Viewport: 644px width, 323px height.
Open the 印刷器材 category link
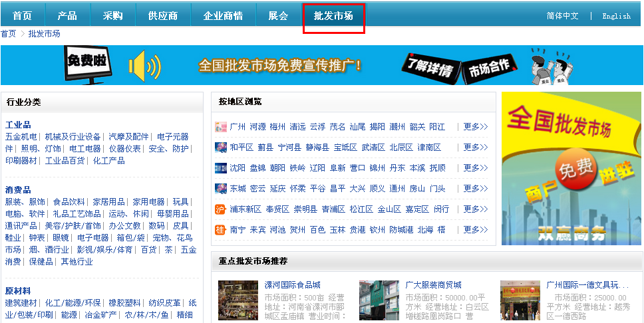coord(21,160)
